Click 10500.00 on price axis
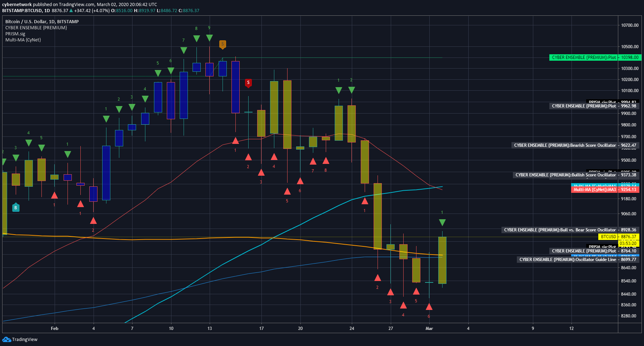 pos(630,47)
